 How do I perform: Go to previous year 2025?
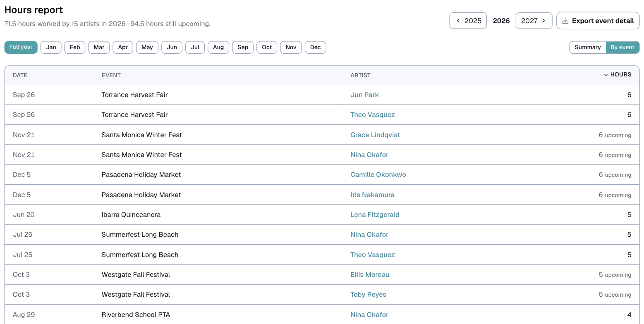click(x=468, y=21)
